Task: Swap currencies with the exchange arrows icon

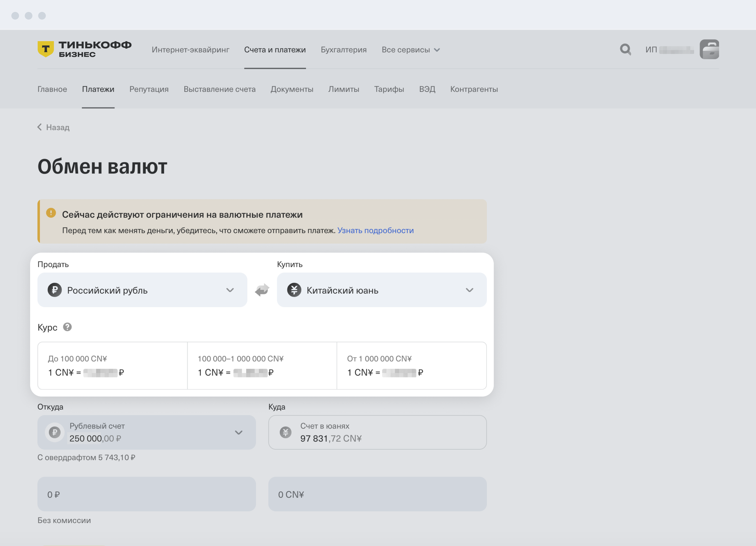Action: (x=261, y=290)
